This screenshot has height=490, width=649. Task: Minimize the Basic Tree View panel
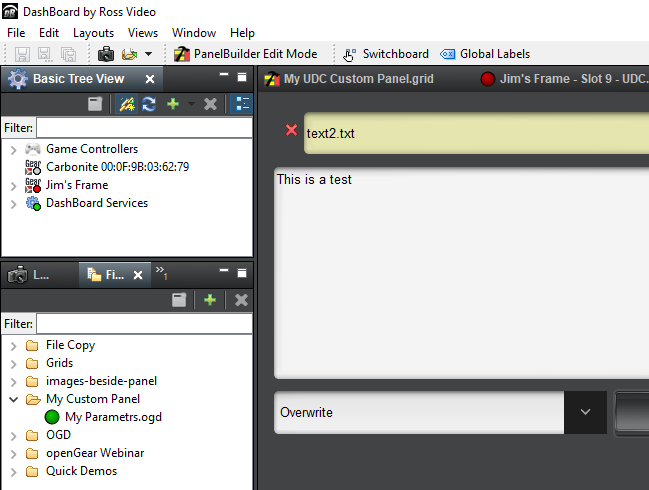[224, 76]
